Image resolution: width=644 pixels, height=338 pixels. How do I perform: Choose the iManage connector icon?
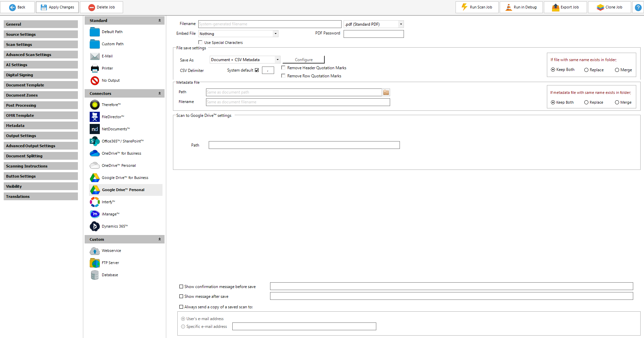click(95, 214)
